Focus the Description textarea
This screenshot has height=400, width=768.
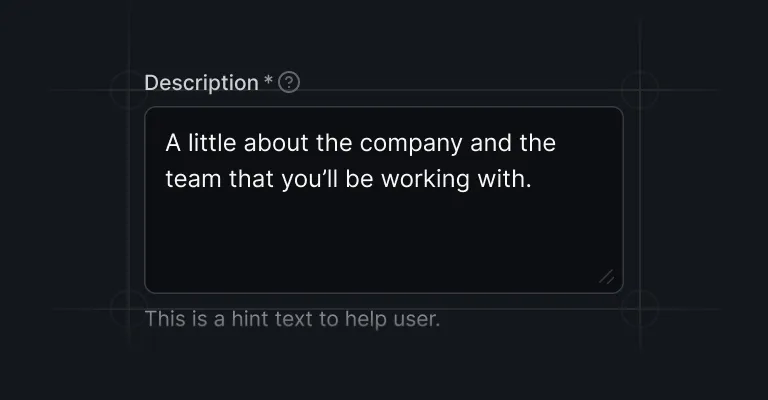(x=384, y=200)
